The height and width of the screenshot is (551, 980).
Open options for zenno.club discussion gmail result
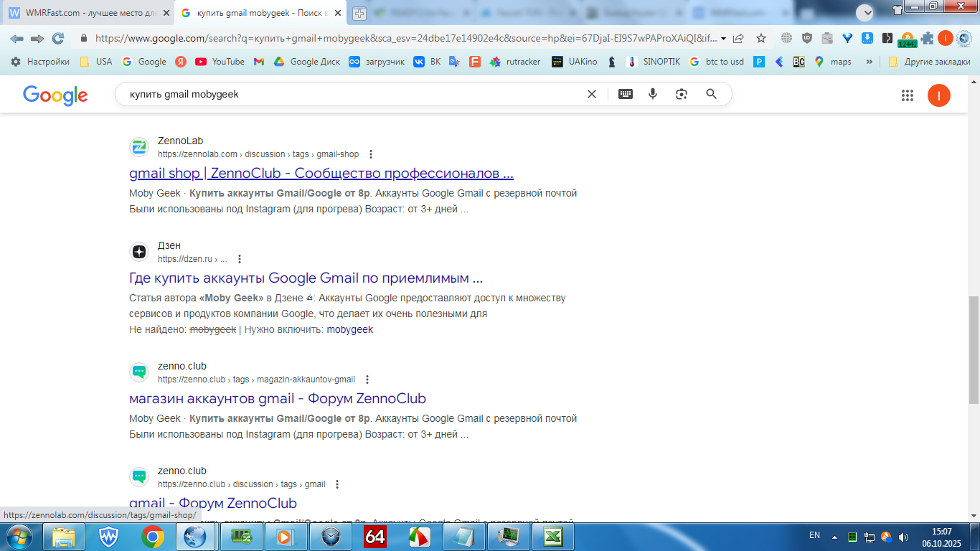click(x=337, y=484)
